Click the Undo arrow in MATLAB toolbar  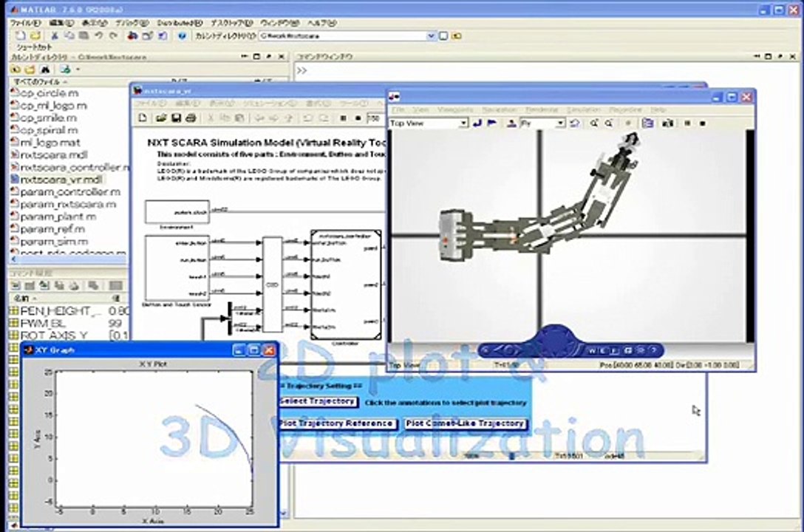click(98, 36)
